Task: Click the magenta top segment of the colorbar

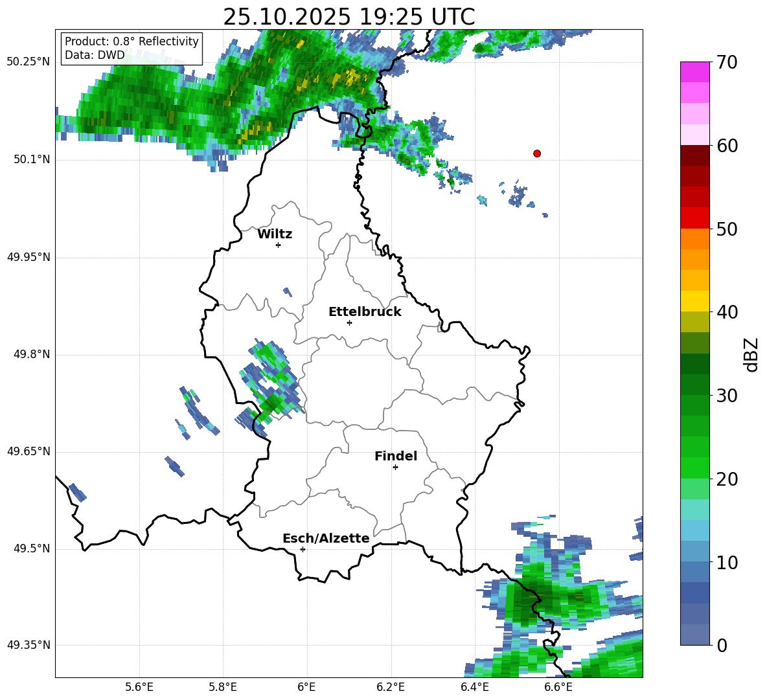Action: tap(694, 72)
